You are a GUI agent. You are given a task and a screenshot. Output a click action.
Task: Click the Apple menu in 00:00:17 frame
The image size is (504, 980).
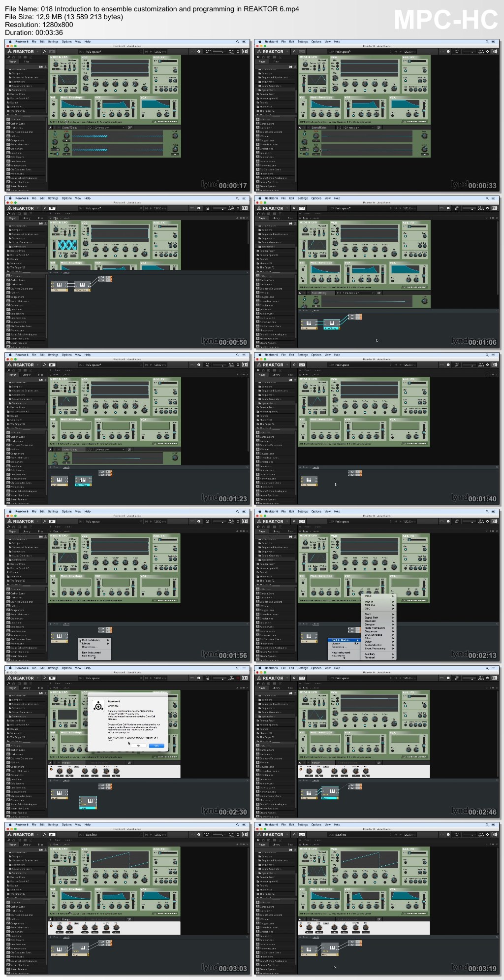[x=9, y=42]
